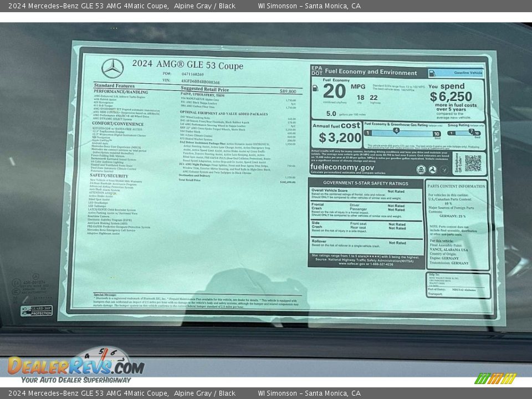Click the smartphone QR code
Image resolution: width=532 pixels, height=399 pixels.
(x=473, y=163)
